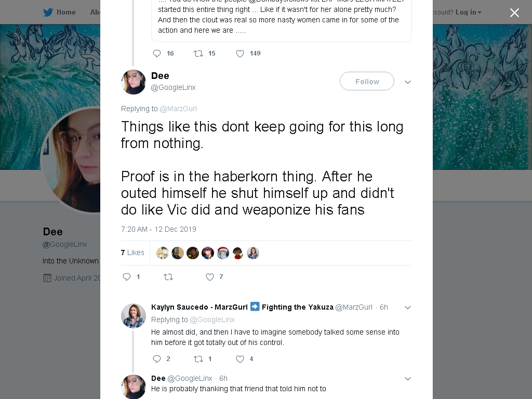Follow Dee @GoogleLinx
Viewport: 532px width, 399px height.
pyautogui.click(x=367, y=82)
